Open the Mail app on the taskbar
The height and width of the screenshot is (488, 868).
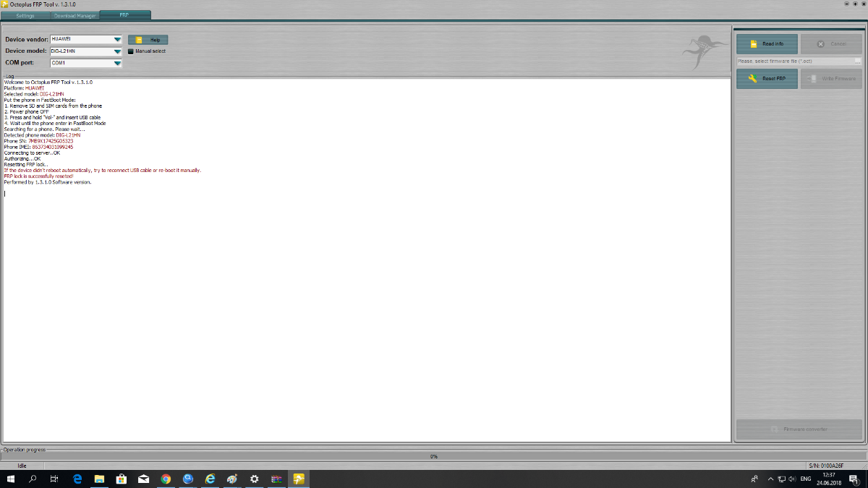coord(144,479)
